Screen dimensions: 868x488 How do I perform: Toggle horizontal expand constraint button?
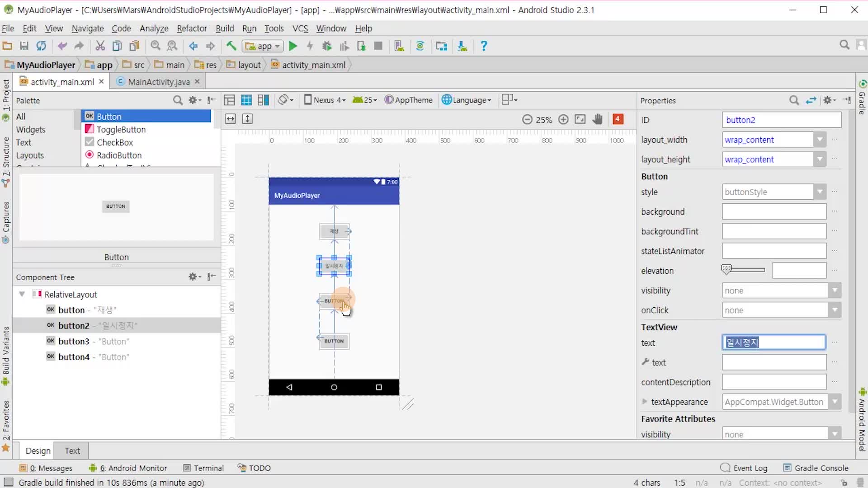(231, 119)
